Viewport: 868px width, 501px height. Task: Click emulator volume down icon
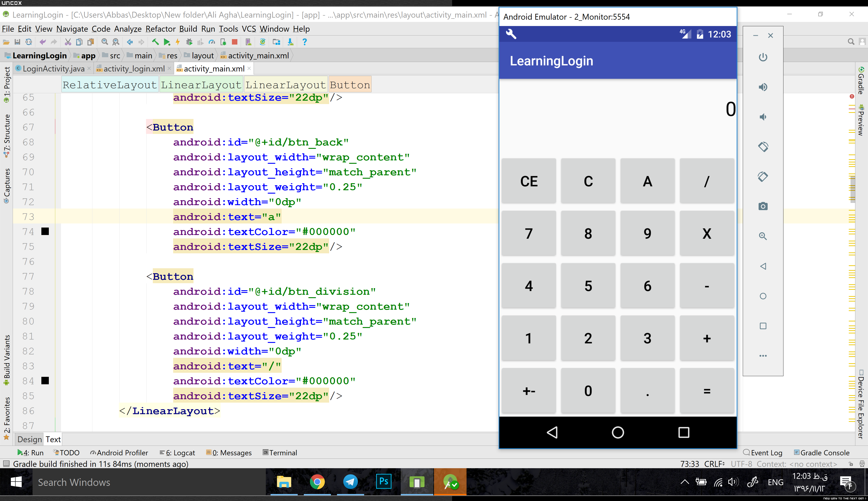pos(763,117)
